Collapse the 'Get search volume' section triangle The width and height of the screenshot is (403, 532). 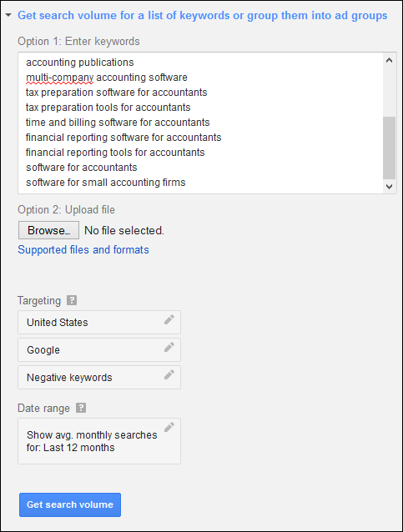point(8,15)
